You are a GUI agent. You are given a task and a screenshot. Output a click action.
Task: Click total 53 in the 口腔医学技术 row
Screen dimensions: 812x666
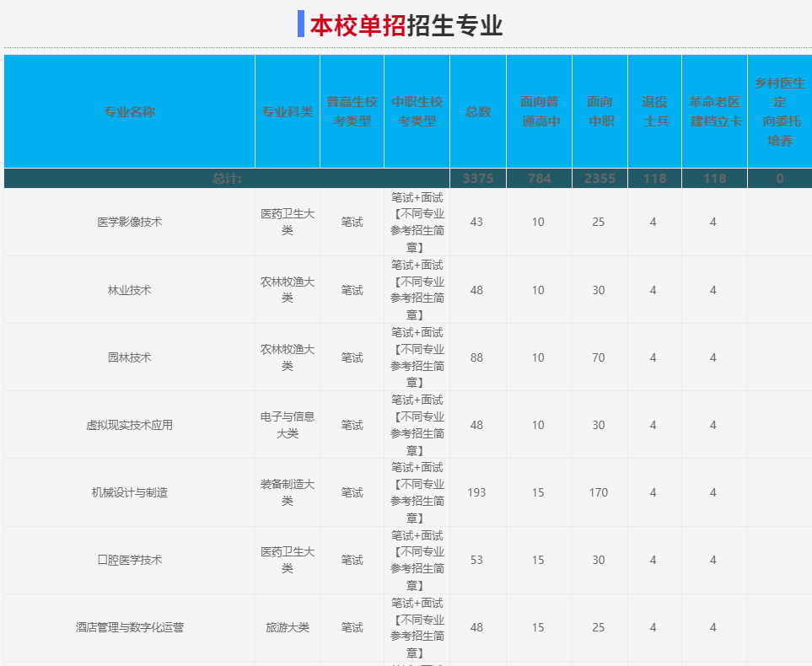pyautogui.click(x=476, y=560)
